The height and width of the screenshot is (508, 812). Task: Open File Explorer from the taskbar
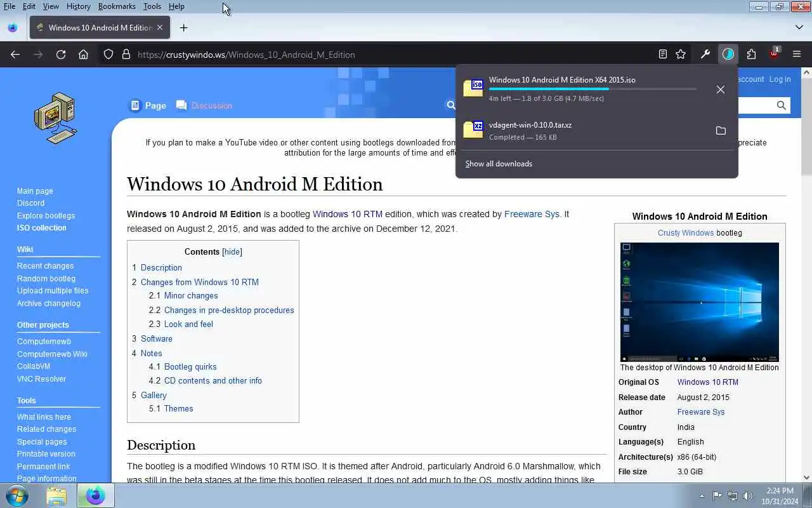56,495
